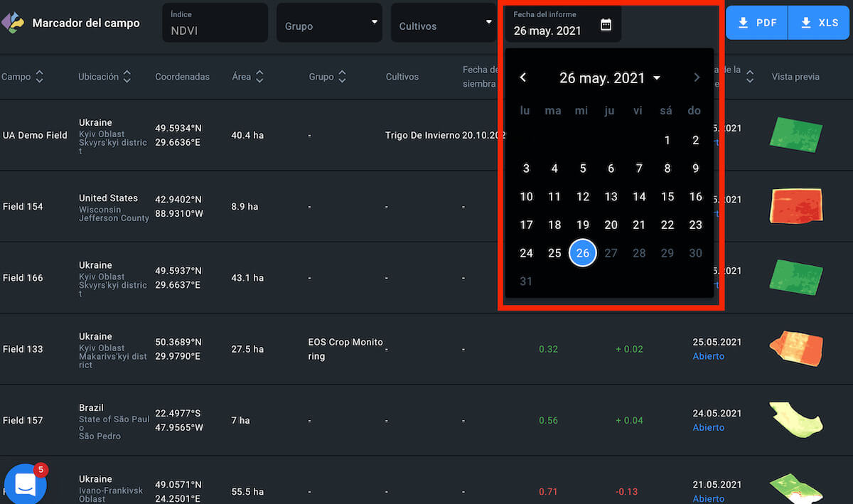Export the report as XLS
The width and height of the screenshot is (853, 504).
[820, 23]
